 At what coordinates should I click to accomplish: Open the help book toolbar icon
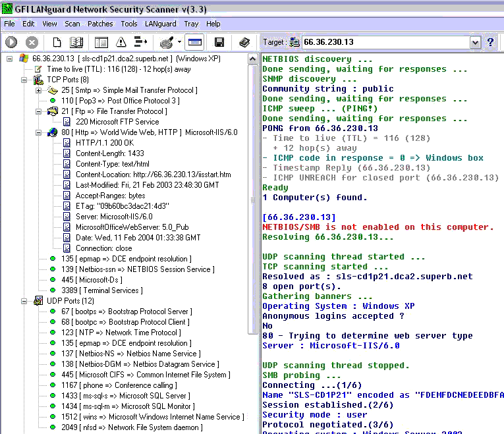pyautogui.click(x=244, y=42)
